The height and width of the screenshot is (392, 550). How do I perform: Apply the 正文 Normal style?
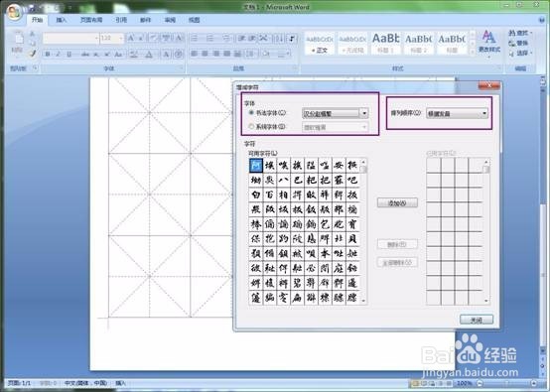[319, 43]
